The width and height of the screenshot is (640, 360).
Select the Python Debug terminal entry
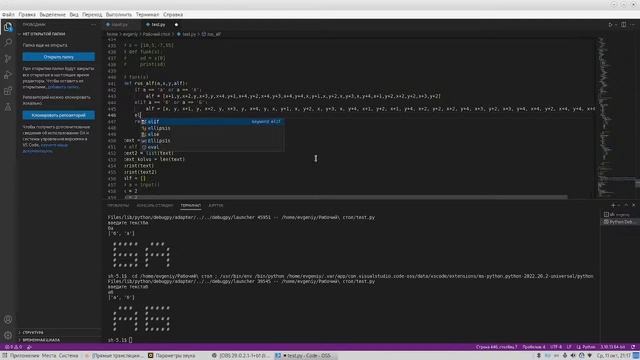(620, 222)
